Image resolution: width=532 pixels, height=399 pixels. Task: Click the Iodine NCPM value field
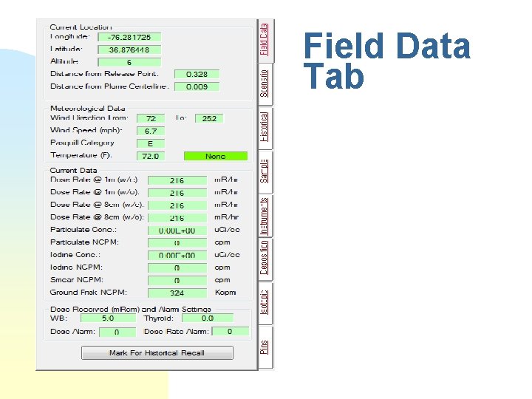(x=177, y=268)
